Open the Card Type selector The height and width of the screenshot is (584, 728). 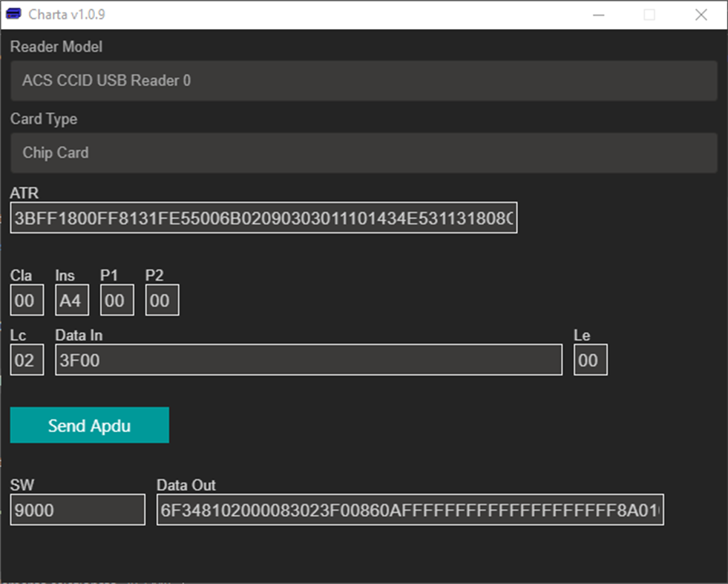click(363, 153)
